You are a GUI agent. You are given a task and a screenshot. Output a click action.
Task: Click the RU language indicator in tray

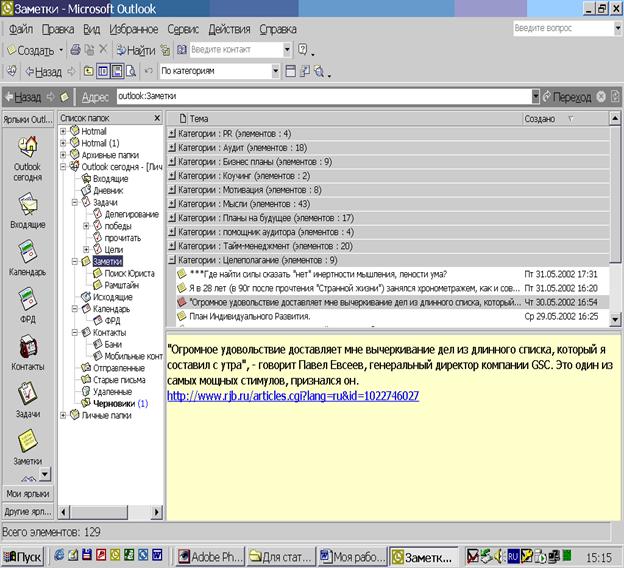pos(513,556)
